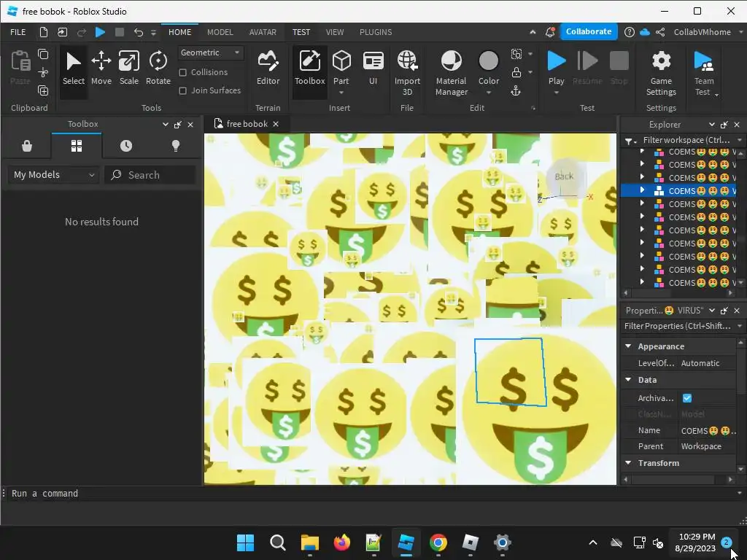Click the Copy icon
The image size is (747, 560).
click(x=43, y=54)
